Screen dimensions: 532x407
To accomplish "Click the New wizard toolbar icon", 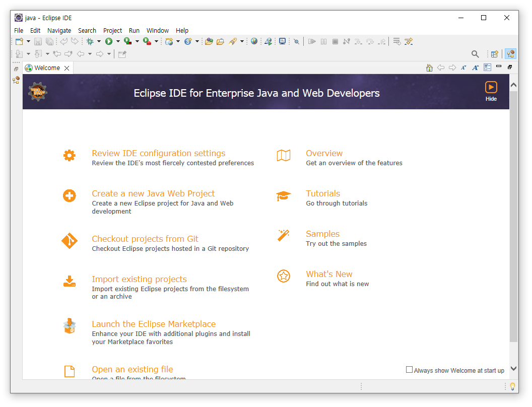I will (x=19, y=41).
